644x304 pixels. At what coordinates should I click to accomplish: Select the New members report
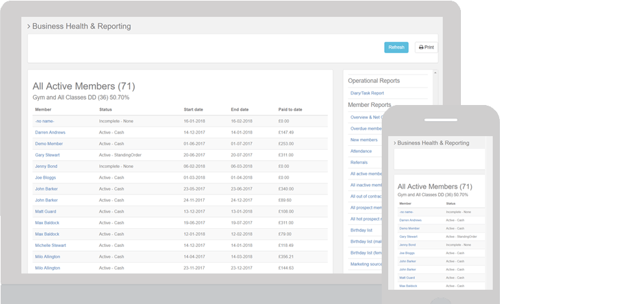364,140
